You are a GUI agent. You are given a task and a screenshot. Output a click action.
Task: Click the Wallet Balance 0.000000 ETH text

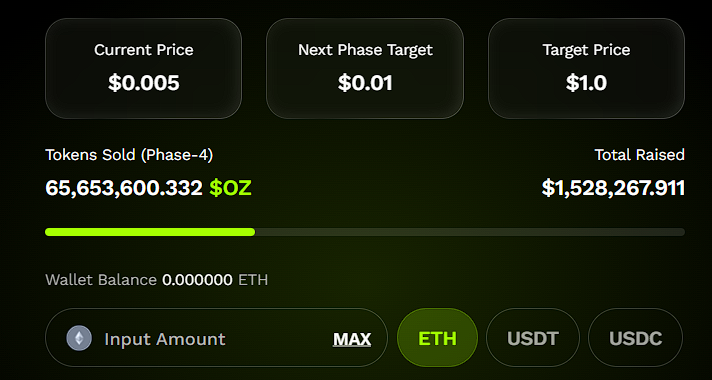click(157, 280)
